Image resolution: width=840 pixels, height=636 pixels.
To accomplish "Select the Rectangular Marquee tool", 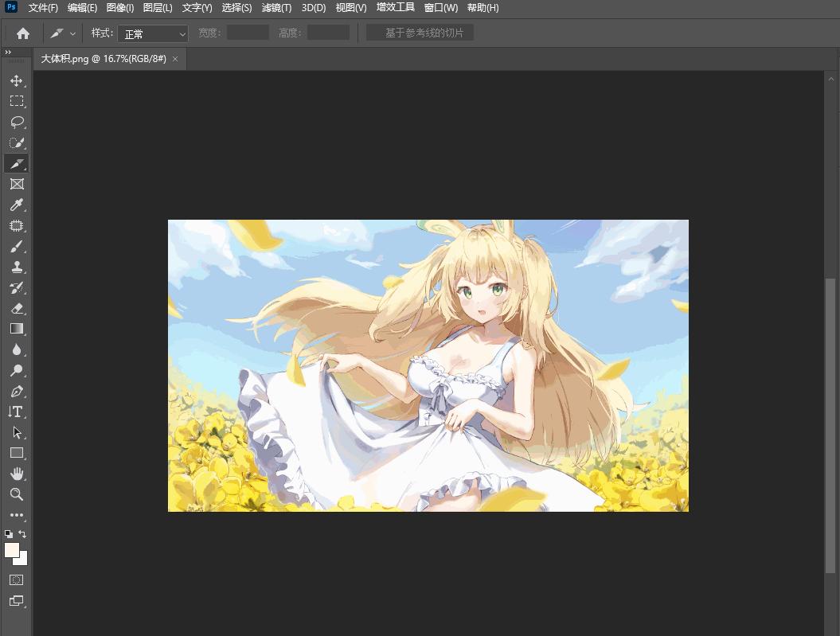I will pos(16,101).
